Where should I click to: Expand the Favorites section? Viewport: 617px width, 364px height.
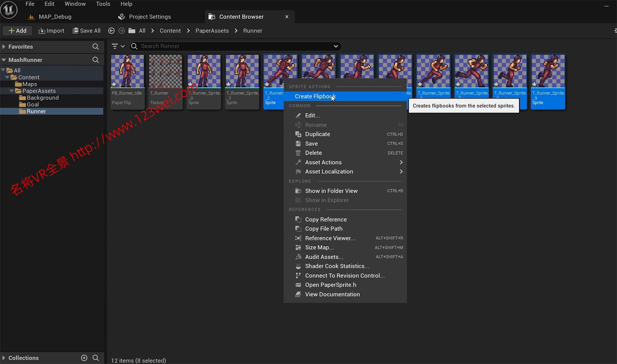[4, 47]
